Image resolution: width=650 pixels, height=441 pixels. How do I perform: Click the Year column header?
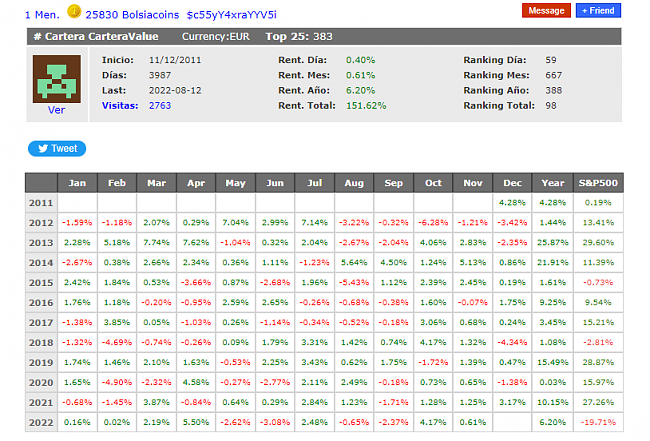(553, 183)
